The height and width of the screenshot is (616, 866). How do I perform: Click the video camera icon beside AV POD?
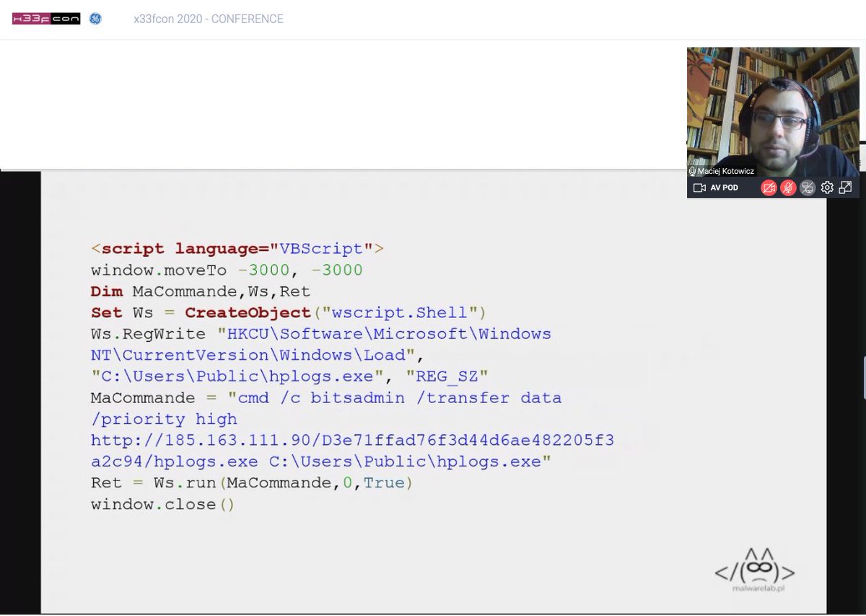click(x=699, y=188)
